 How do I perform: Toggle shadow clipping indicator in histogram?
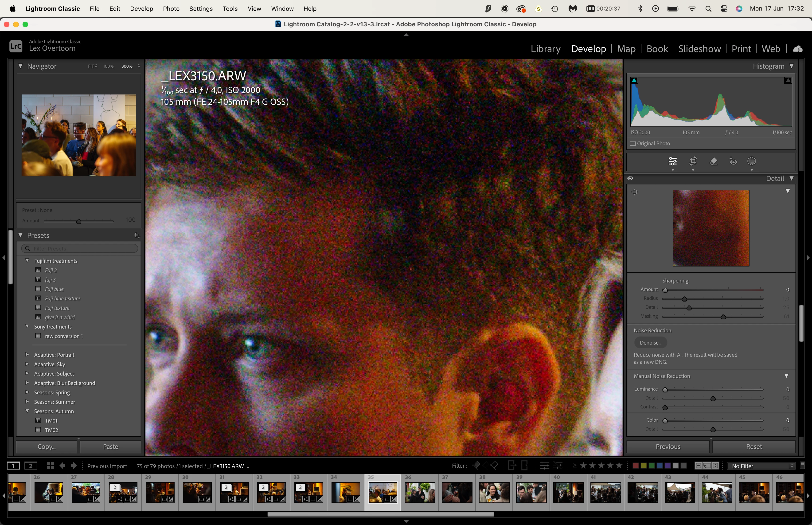634,80
